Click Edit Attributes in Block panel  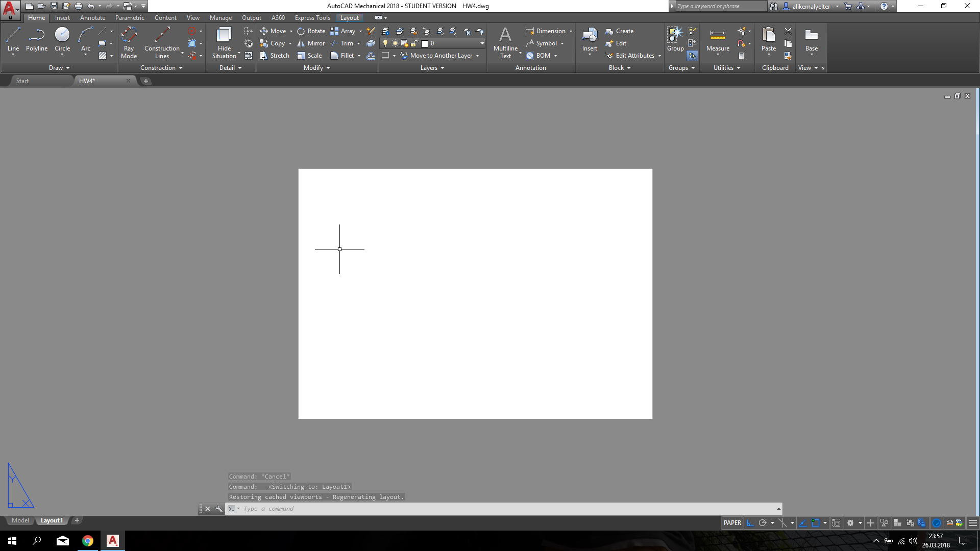[x=633, y=56]
